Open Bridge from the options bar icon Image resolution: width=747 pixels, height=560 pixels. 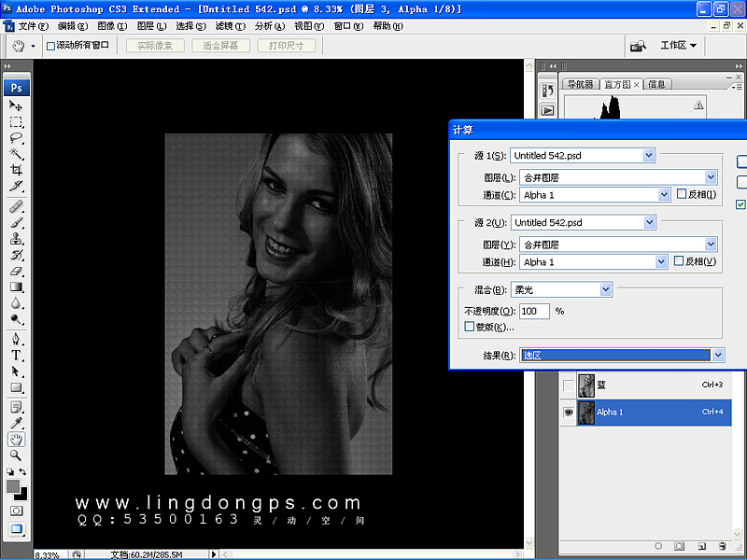[x=638, y=46]
